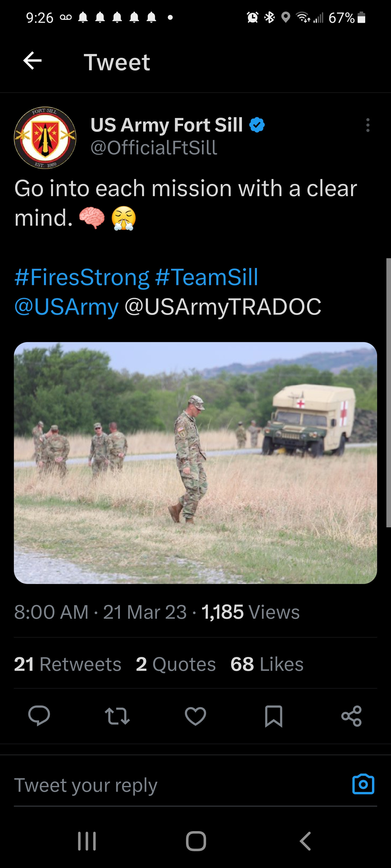Bookmark this tweet
391x868 pixels.
(274, 716)
